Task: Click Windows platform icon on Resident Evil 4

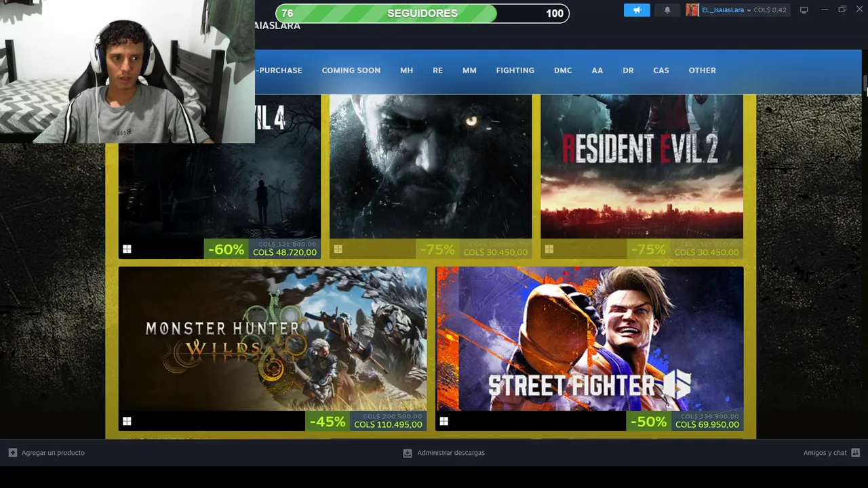Action: pos(127,249)
